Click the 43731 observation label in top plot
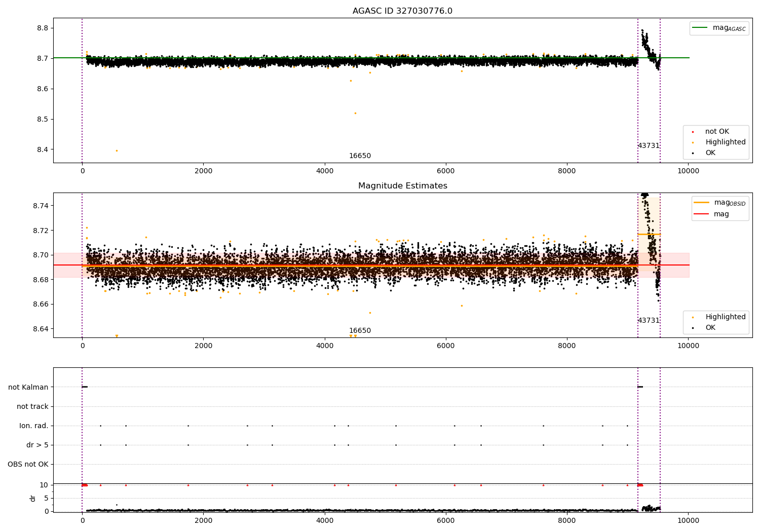 (x=649, y=146)
